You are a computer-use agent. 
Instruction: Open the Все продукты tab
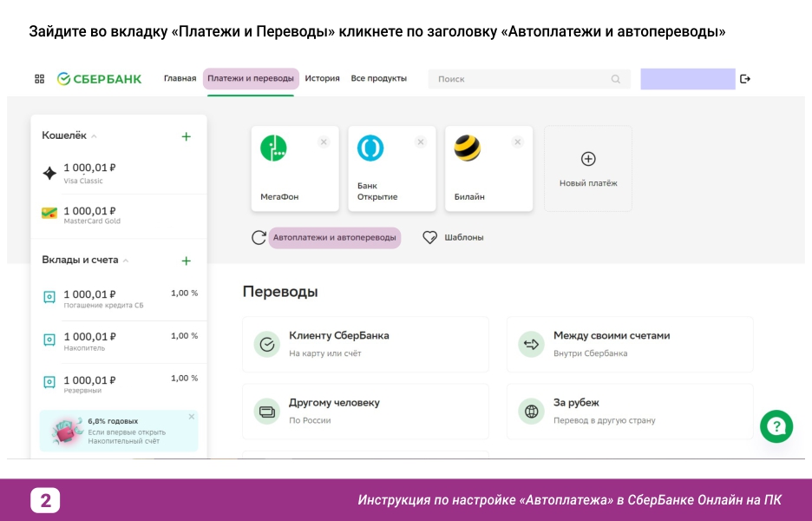coord(379,79)
